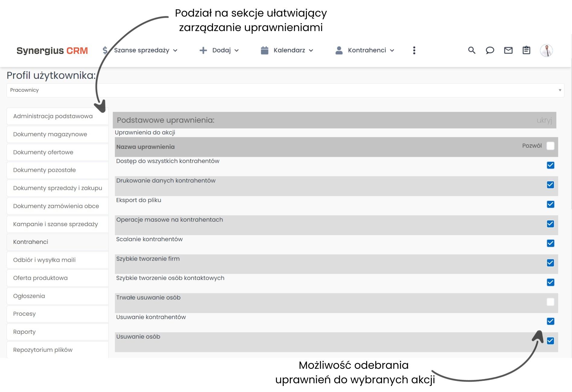Open the chat messages icon
The width and height of the screenshot is (572, 392).
tap(490, 50)
